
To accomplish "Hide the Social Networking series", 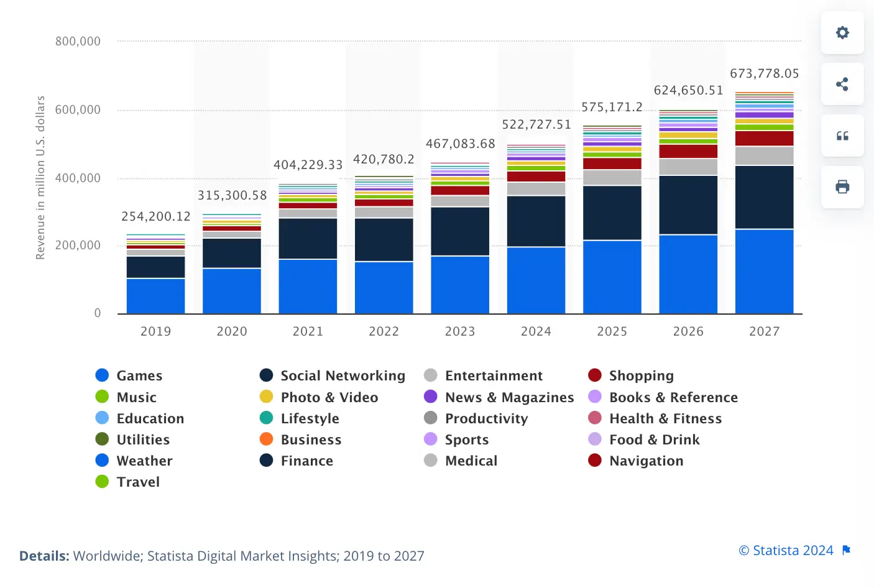I will click(x=342, y=375).
